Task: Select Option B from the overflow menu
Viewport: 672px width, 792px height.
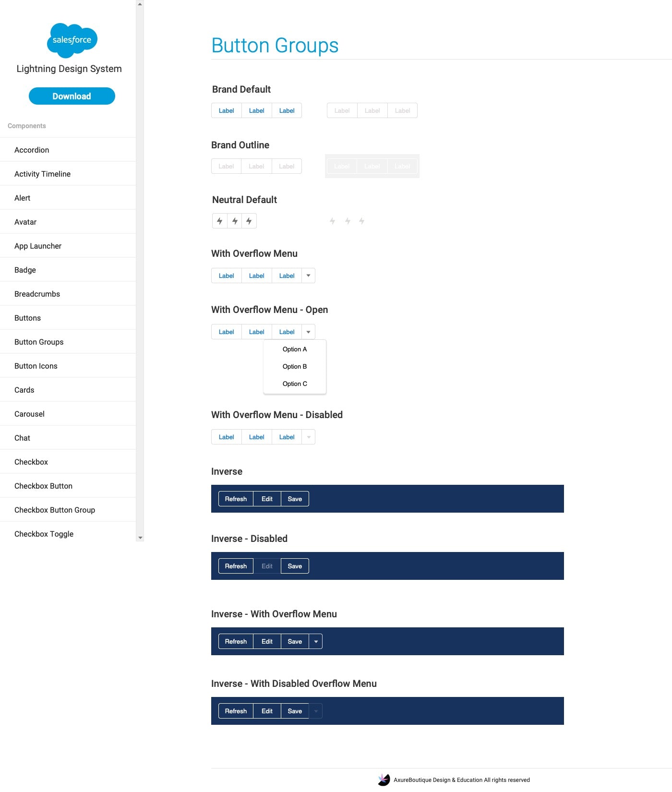Action: click(x=295, y=367)
